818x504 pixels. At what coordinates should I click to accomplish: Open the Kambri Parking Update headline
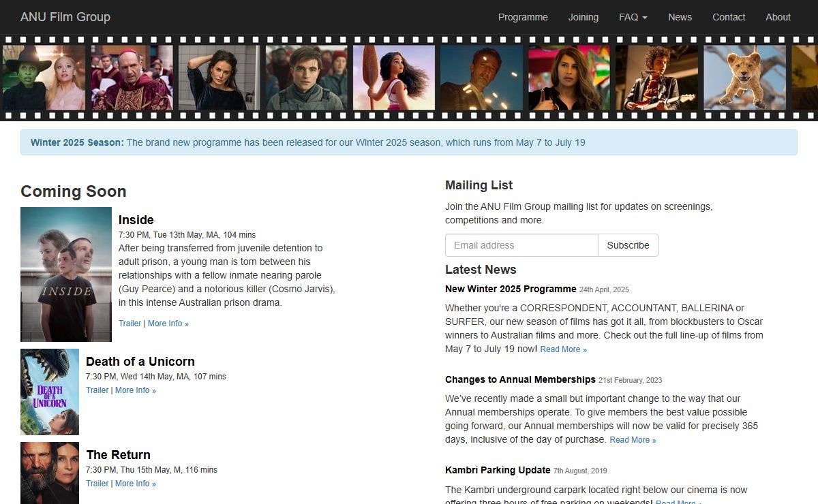tap(498, 470)
